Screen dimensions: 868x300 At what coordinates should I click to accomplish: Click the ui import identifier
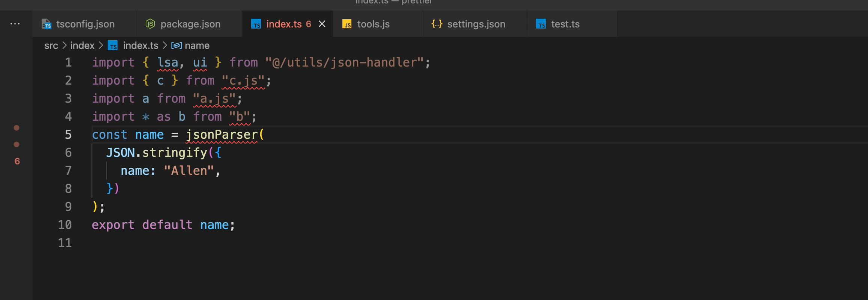click(200, 62)
